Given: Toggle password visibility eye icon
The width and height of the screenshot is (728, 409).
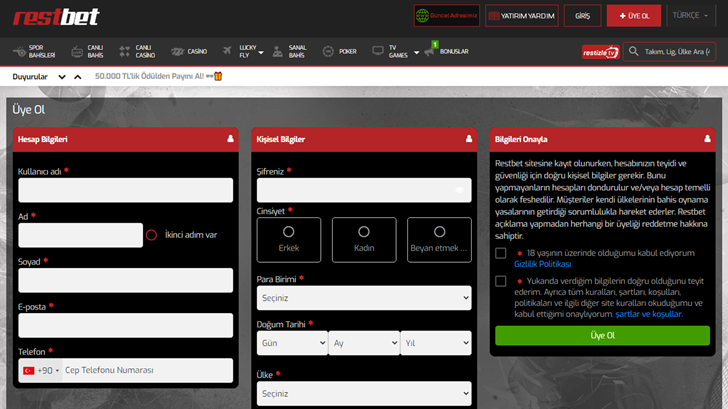Looking at the screenshot, I should pyautogui.click(x=459, y=190).
